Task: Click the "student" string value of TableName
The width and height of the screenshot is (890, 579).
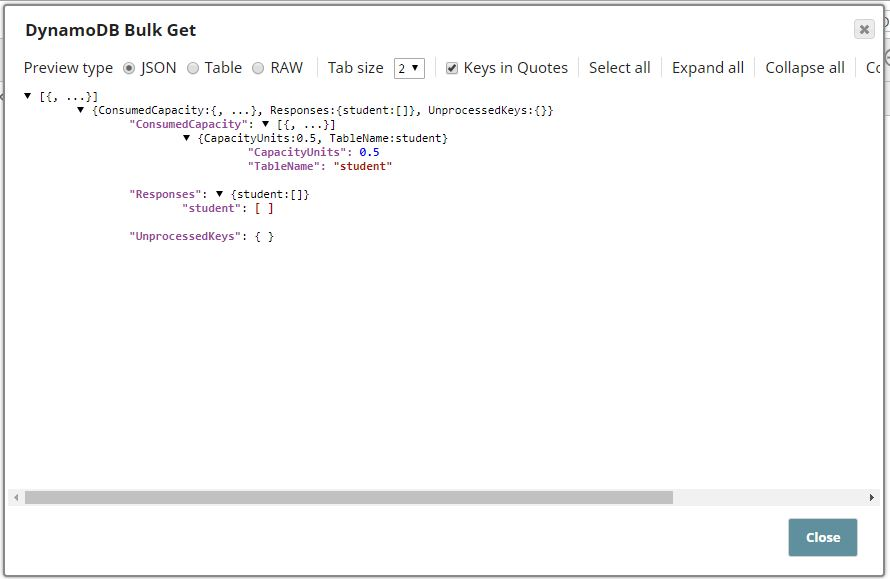Action: point(363,166)
